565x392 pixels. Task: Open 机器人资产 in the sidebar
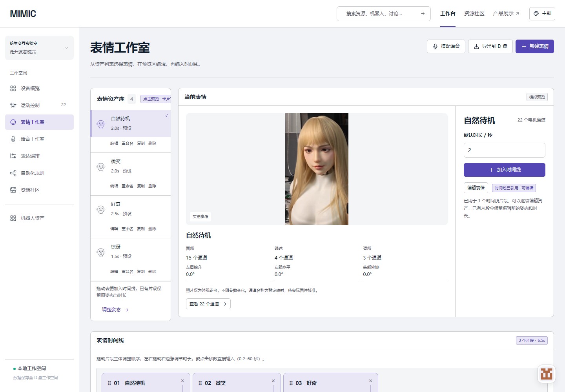[x=39, y=218]
